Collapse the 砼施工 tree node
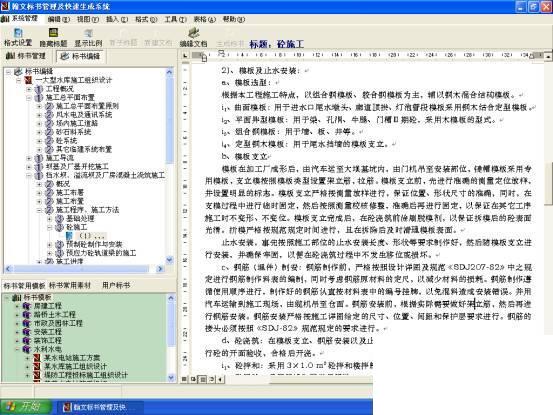The height and width of the screenshot is (415, 553). tap(50, 227)
